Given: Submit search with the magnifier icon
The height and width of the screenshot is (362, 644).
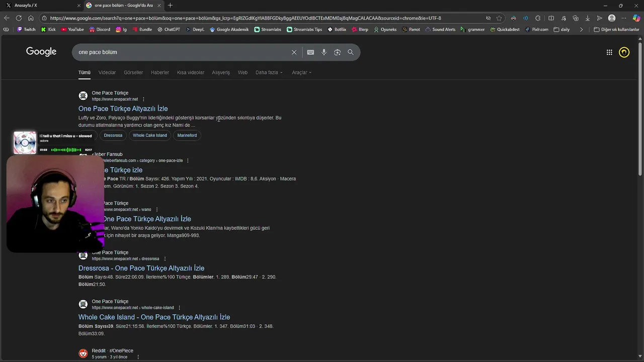Looking at the screenshot, I should pos(351,52).
